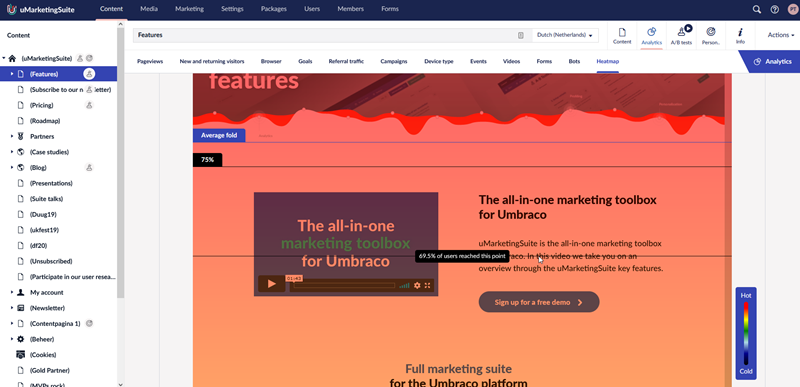Switch to the Campaigns tab
Image resolution: width=800 pixels, height=387 pixels.
pyautogui.click(x=394, y=61)
